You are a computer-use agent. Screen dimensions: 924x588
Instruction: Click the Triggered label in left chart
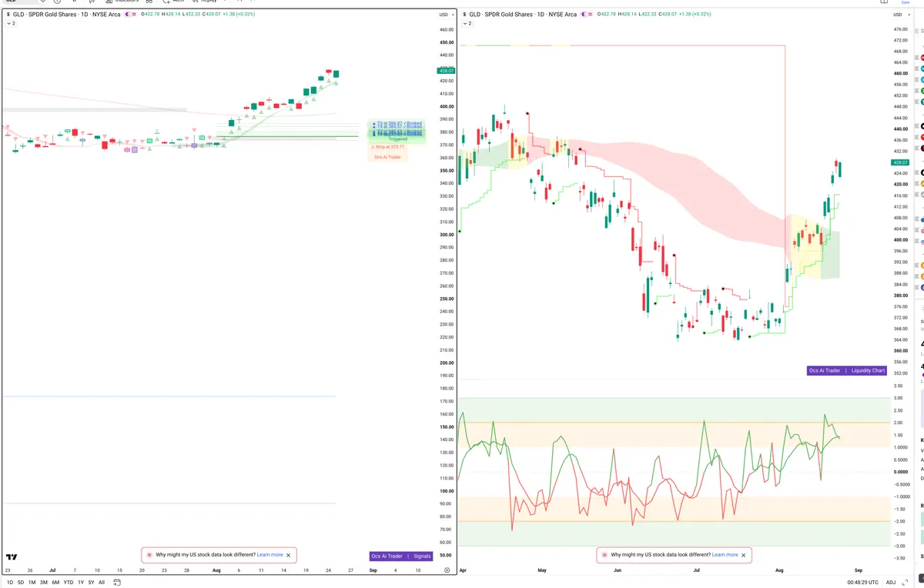[x=397, y=139]
